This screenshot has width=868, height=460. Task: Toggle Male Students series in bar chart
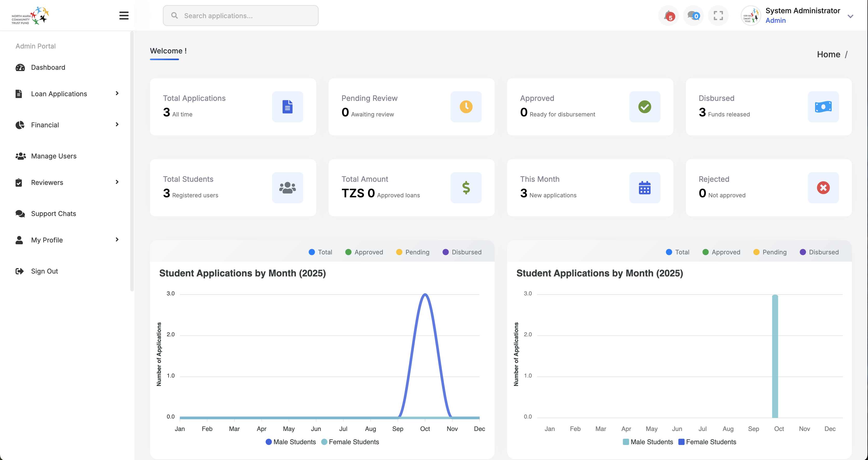(x=648, y=442)
